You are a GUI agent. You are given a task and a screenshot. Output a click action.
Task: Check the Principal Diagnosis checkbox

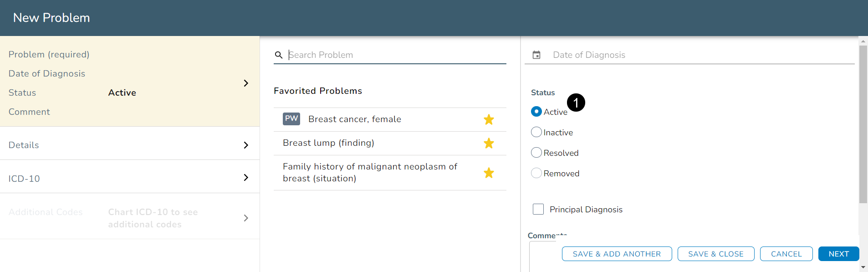538,209
